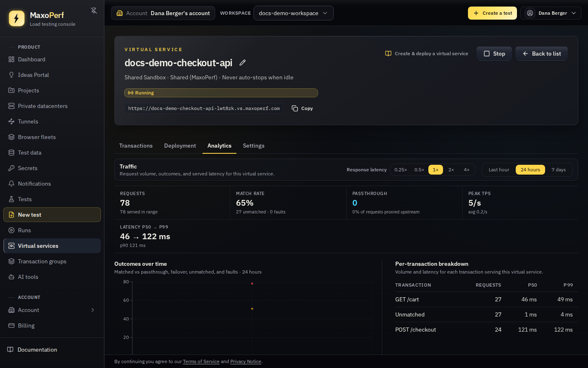Click the Secrets key icon
The image size is (588, 368).
click(11, 168)
